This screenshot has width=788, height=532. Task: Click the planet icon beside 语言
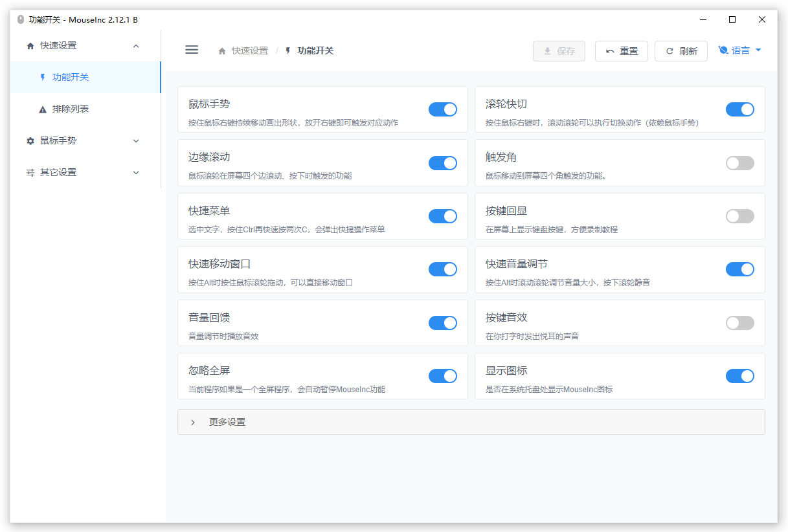coord(723,50)
